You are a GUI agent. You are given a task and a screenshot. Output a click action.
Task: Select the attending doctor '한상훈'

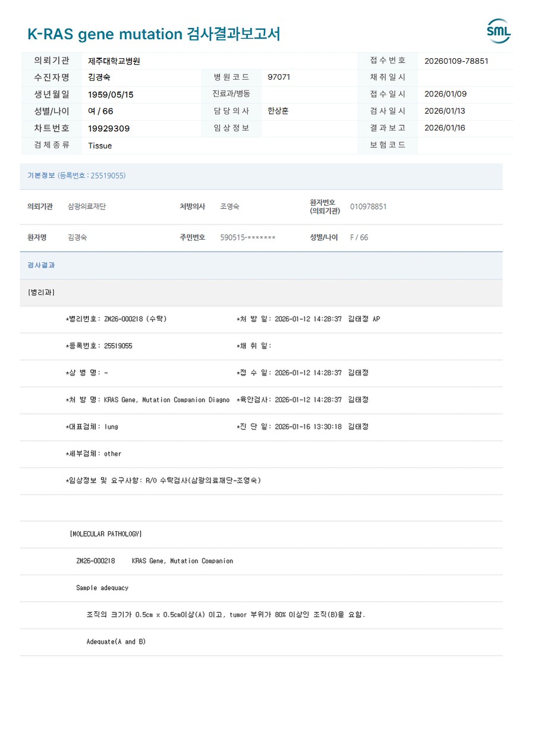coord(278,111)
